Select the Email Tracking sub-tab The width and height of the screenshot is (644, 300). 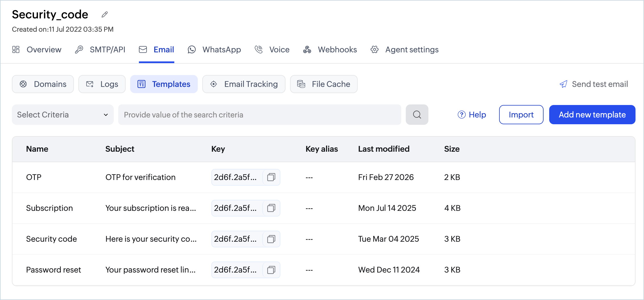pyautogui.click(x=244, y=84)
